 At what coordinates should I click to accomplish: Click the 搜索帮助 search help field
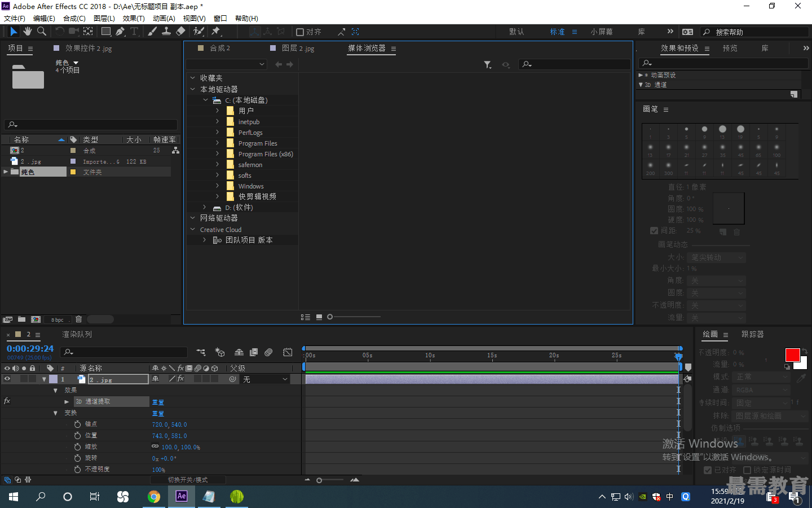[756, 32]
